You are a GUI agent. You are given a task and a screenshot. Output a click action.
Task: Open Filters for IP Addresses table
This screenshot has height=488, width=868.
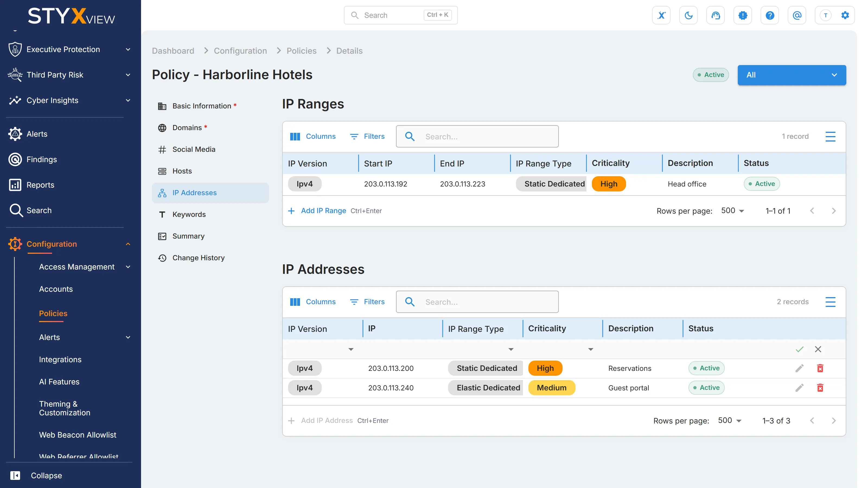(x=367, y=302)
